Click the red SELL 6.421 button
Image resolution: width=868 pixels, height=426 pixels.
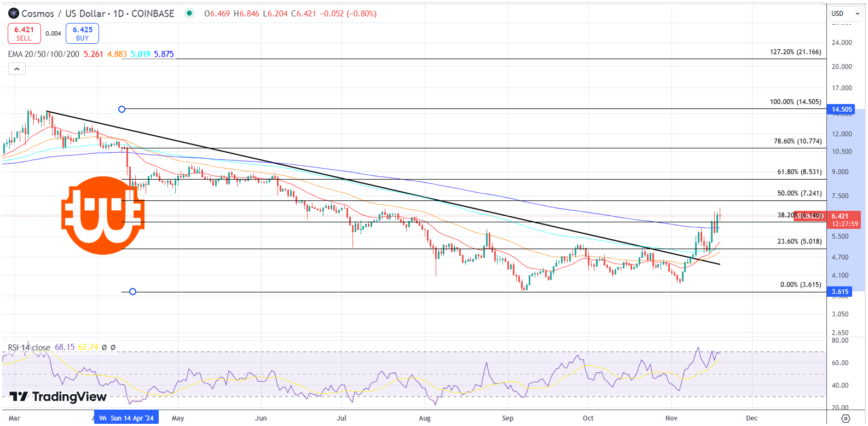coord(24,33)
